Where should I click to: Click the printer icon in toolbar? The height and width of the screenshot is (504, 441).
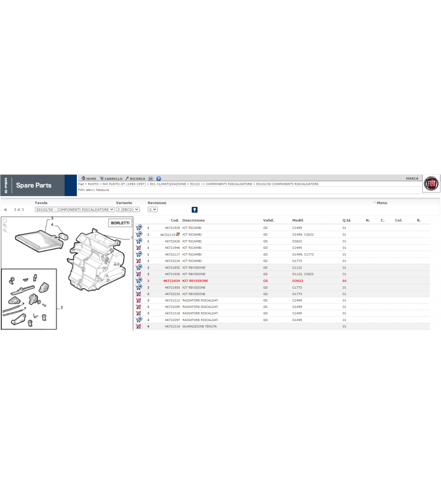pyautogui.click(x=151, y=179)
